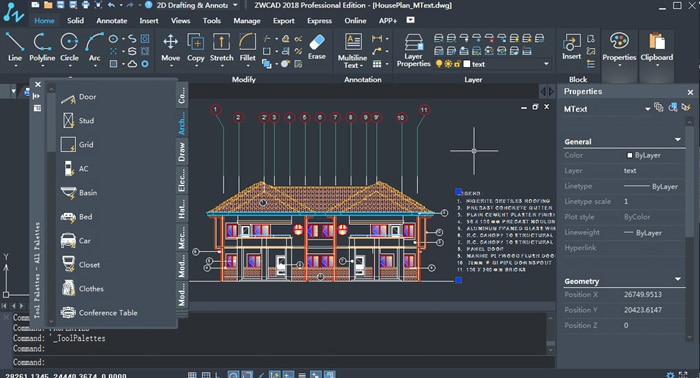Open the Express ribbon tab

(319, 21)
